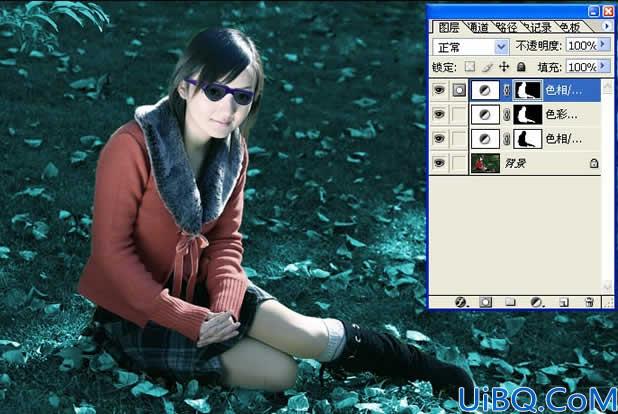Open the 不透明度 opacity slider arrow

[x=603, y=45]
